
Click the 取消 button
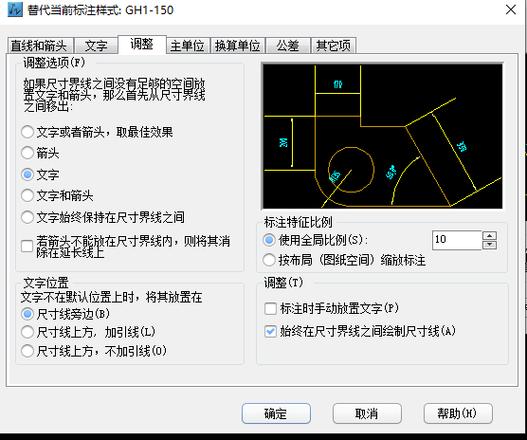(x=367, y=413)
